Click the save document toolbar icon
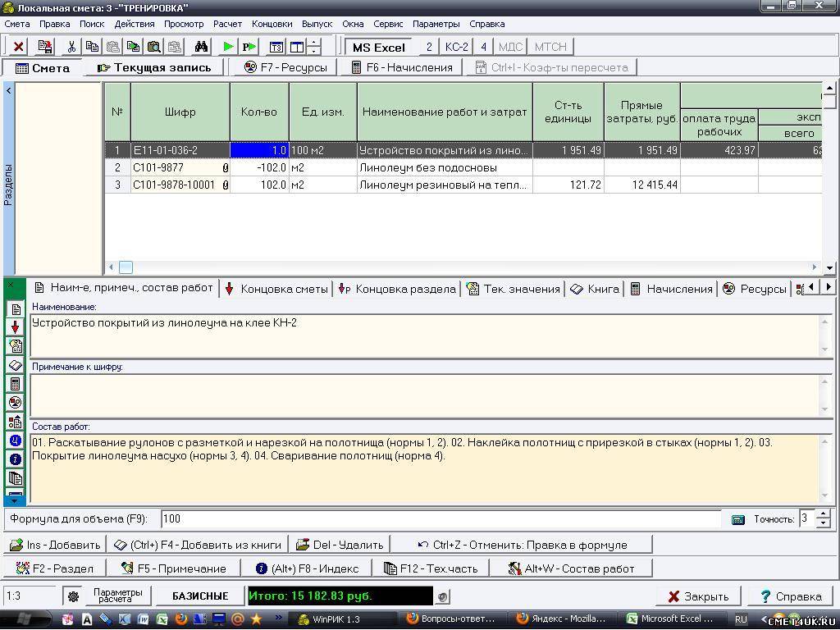Screen dimensions: 840x630 point(46,47)
